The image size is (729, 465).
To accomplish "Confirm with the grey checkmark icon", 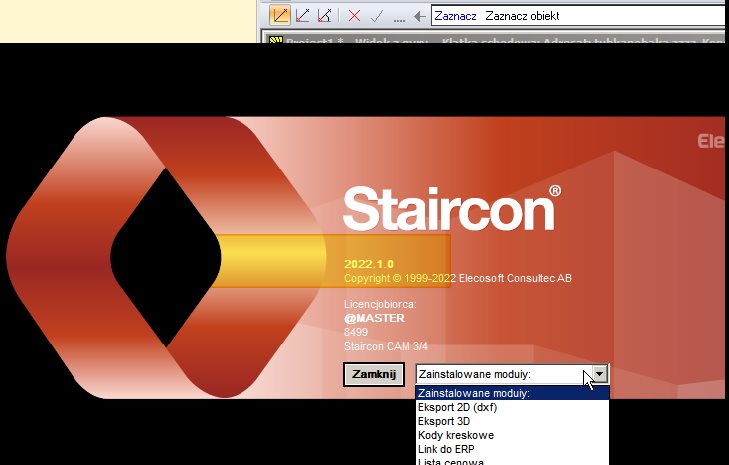I will click(x=377, y=16).
